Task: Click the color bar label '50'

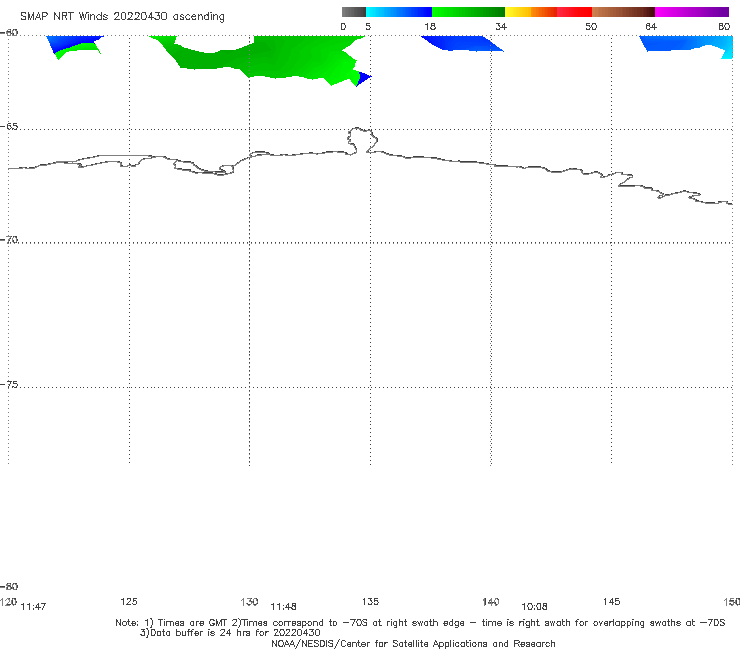Action: coord(591,26)
